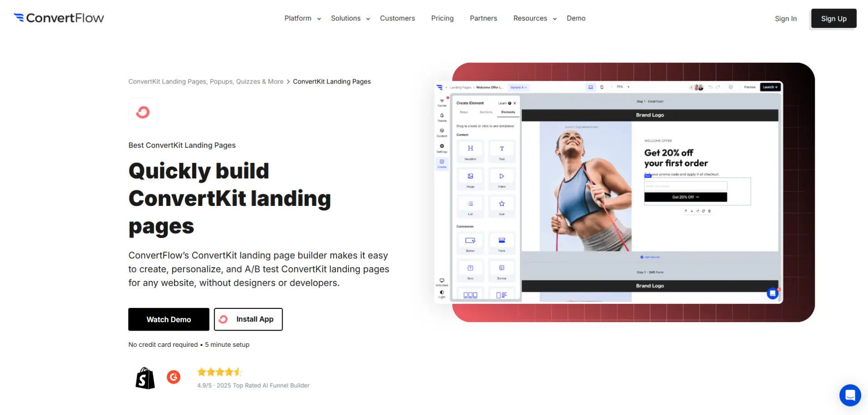
Task: Open Content sidebar icon in builder preview
Action: (442, 133)
